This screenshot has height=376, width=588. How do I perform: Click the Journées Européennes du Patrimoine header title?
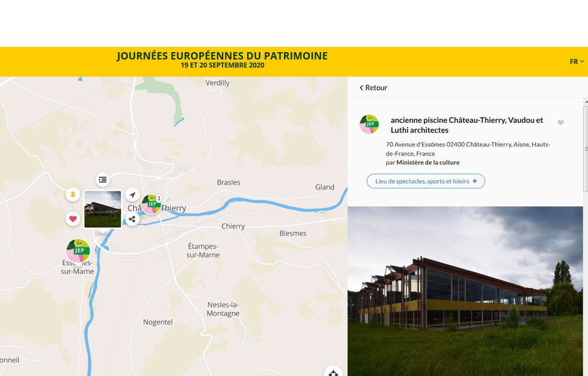(222, 56)
